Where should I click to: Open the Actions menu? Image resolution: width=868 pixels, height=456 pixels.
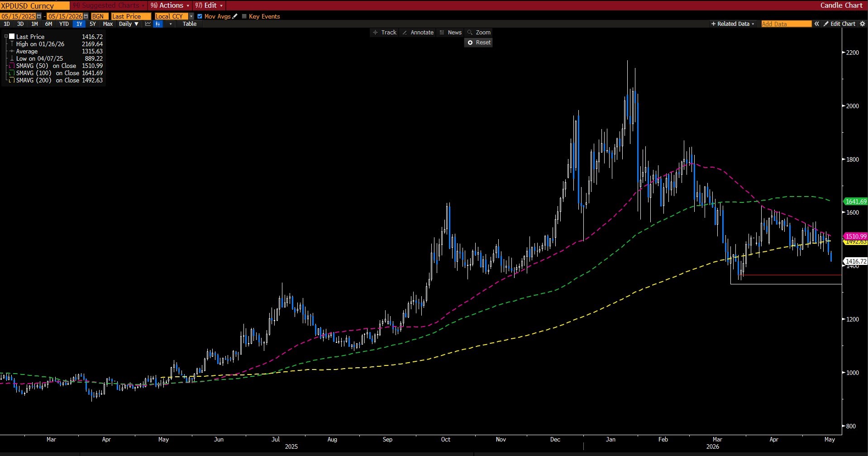point(170,5)
